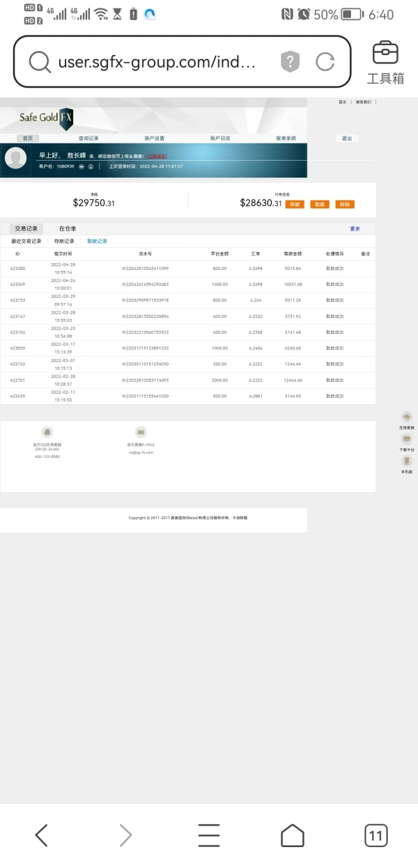Click the customer service E-MAIL icon
The height and width of the screenshot is (868, 418).
coord(141,432)
